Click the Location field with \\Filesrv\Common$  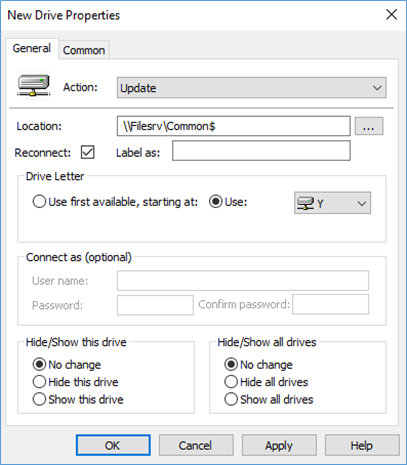pyautogui.click(x=234, y=126)
